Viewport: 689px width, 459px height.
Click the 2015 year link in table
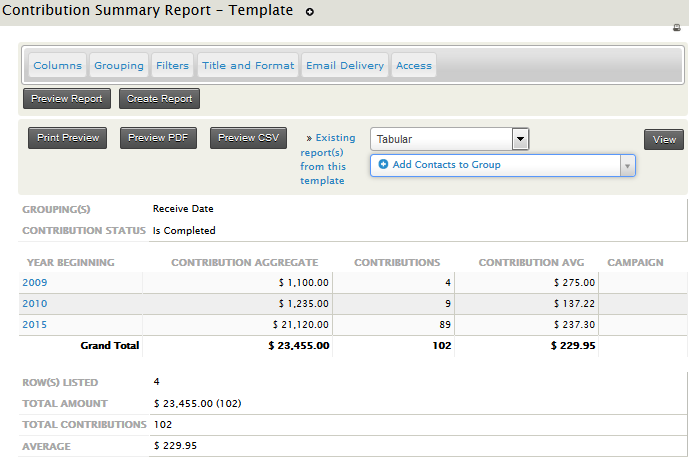point(34,325)
